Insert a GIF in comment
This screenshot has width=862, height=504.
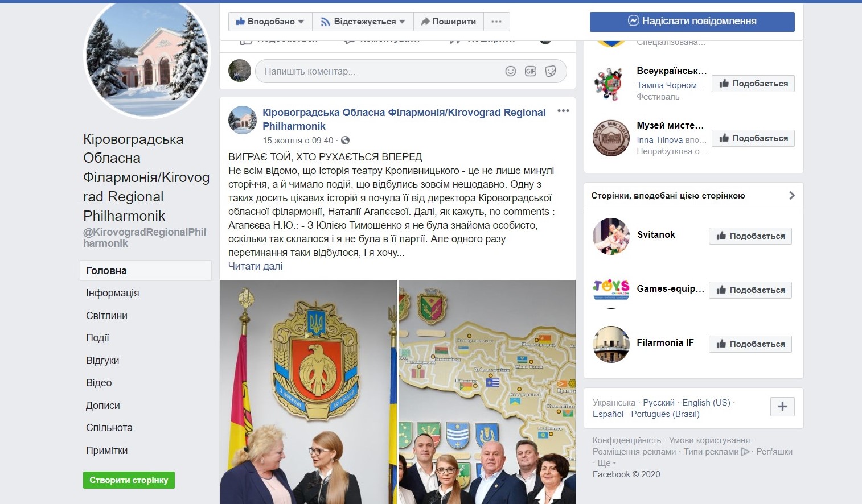(531, 71)
